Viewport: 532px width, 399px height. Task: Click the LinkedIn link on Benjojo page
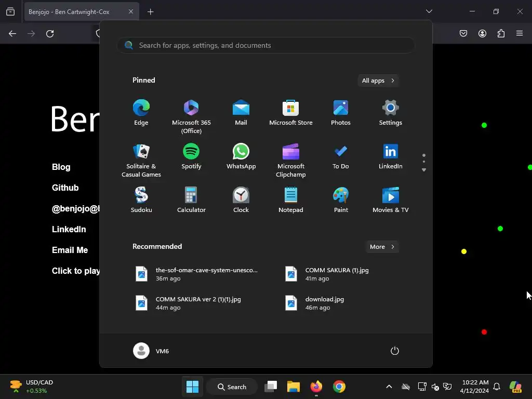[69, 229]
